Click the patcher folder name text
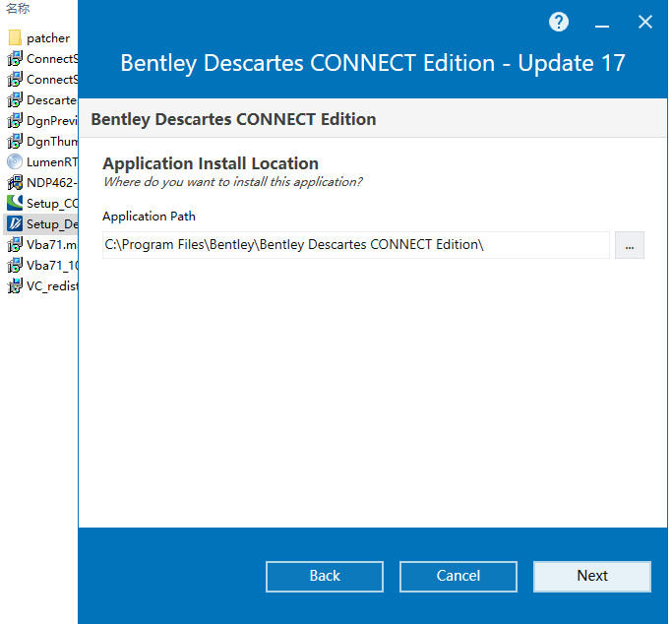 (x=48, y=38)
